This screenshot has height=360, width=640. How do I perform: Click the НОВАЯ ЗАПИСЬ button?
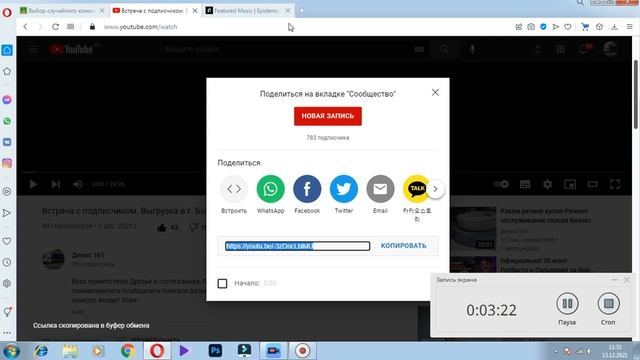coord(328,116)
